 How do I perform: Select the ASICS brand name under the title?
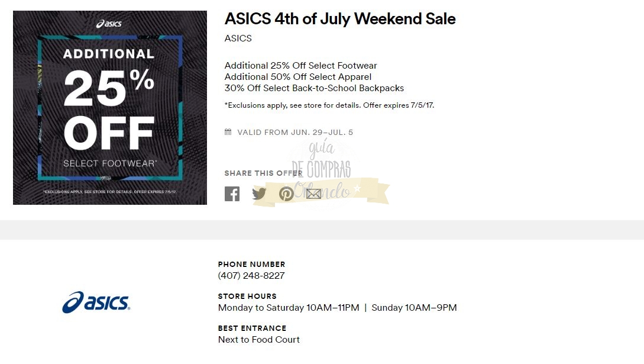coord(238,38)
